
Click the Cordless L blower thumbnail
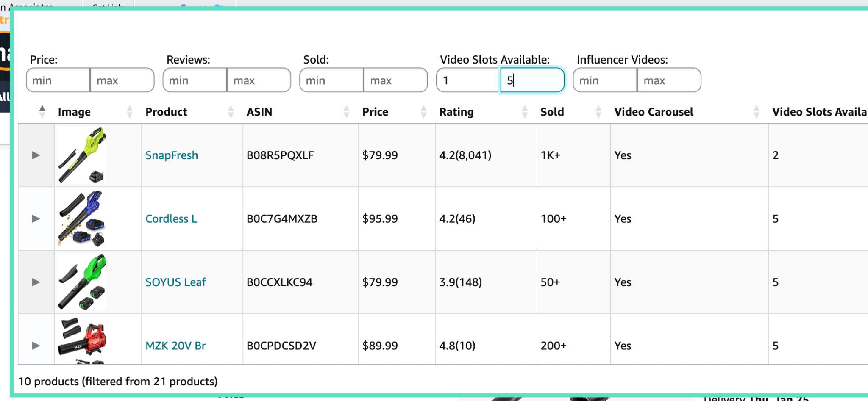tap(82, 218)
